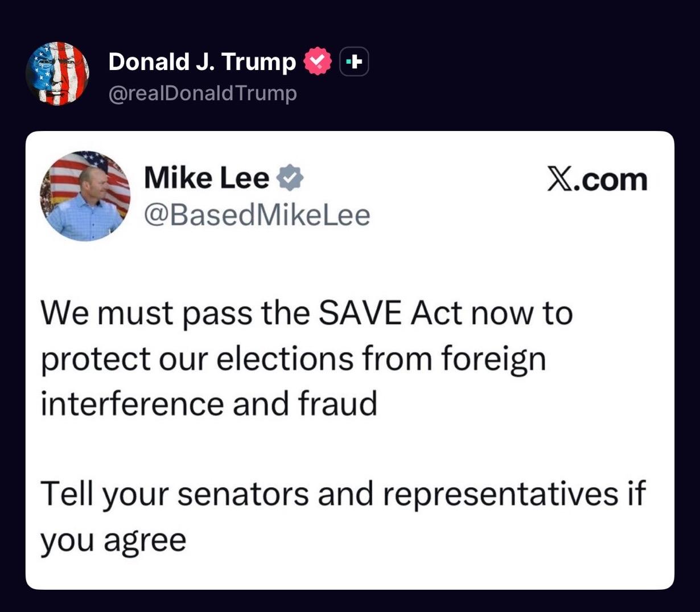Click the X logo in X.com label
This screenshot has height=612, width=700.
[x=560, y=179]
